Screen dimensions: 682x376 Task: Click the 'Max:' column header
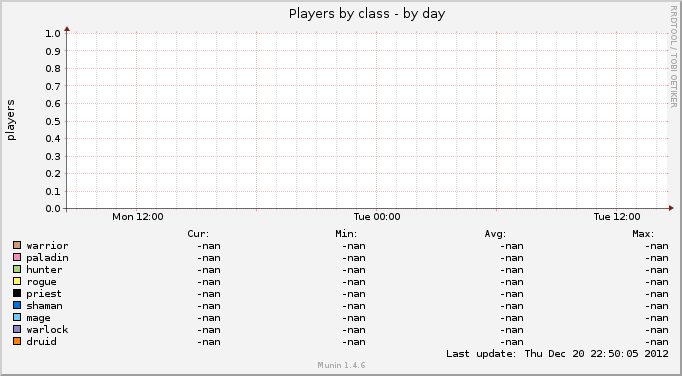coord(643,234)
